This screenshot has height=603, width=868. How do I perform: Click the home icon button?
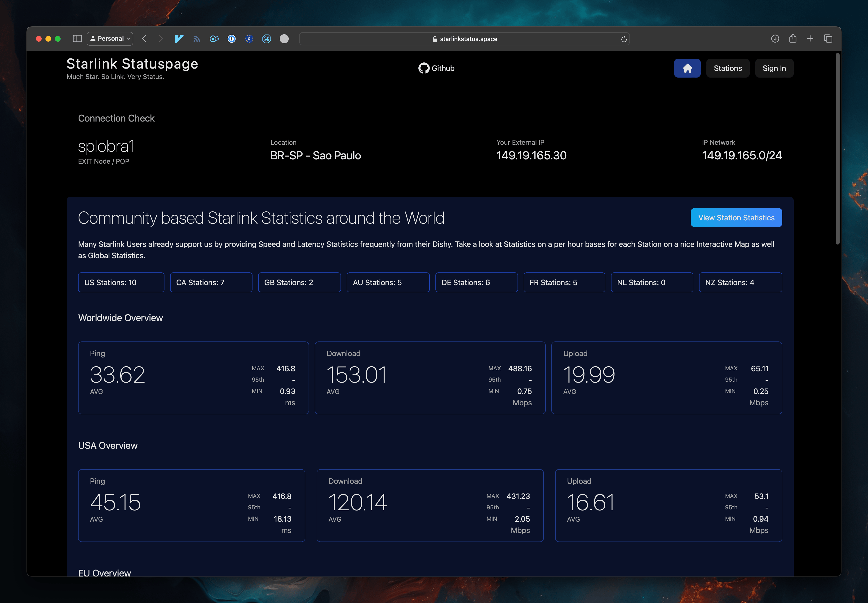pos(687,68)
